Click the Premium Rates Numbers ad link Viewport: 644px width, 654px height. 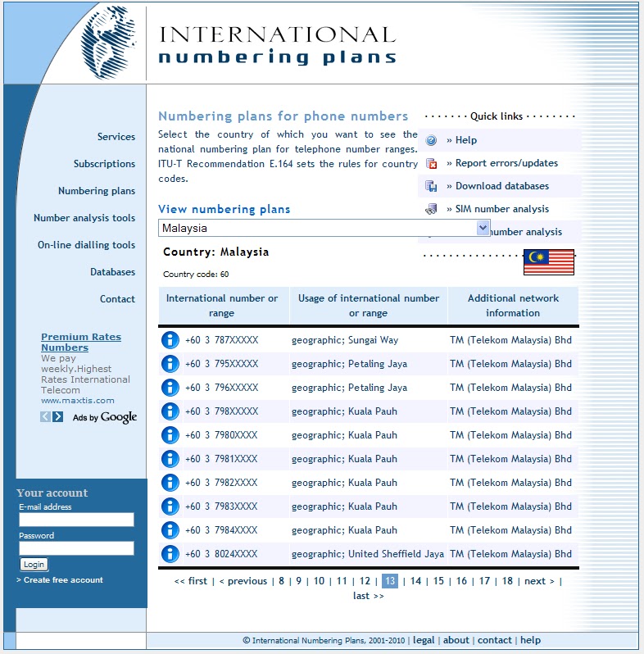click(x=81, y=342)
